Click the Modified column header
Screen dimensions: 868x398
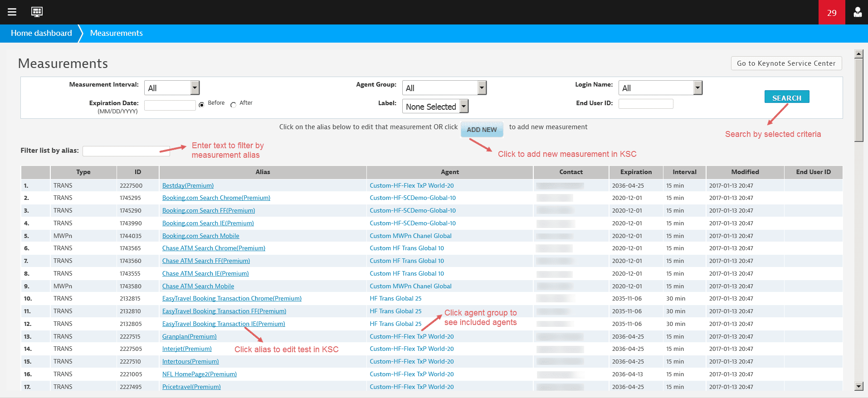click(745, 172)
